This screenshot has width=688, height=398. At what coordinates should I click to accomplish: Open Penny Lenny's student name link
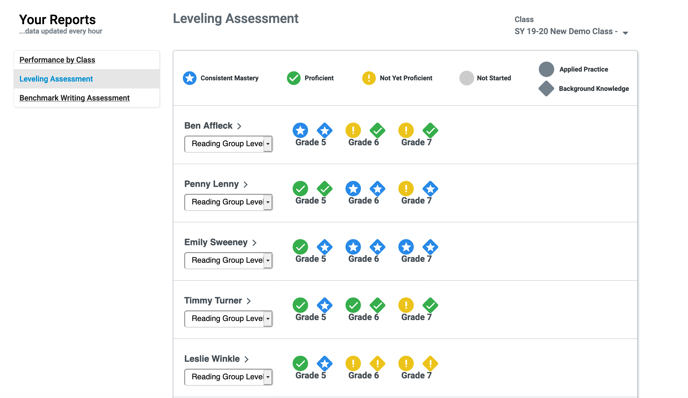click(x=211, y=184)
